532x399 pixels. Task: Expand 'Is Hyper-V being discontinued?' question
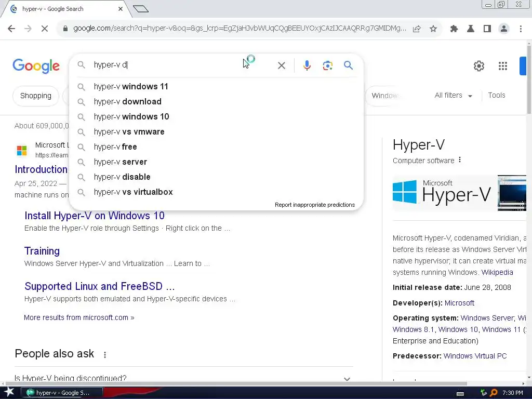(184, 378)
